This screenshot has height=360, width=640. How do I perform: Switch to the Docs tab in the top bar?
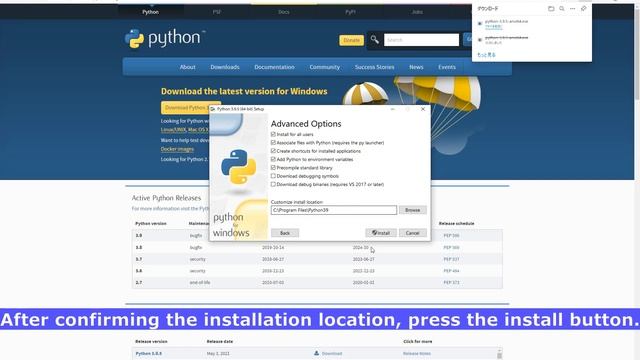click(284, 12)
